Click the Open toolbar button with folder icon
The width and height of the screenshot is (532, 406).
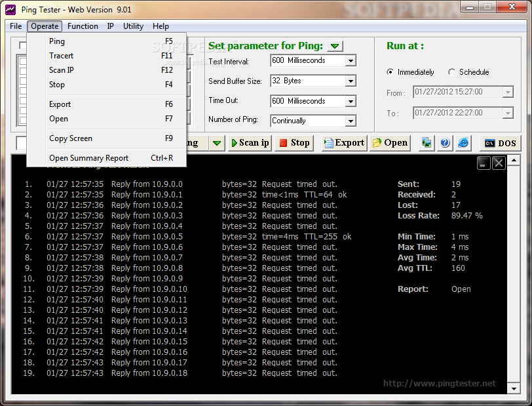[390, 143]
